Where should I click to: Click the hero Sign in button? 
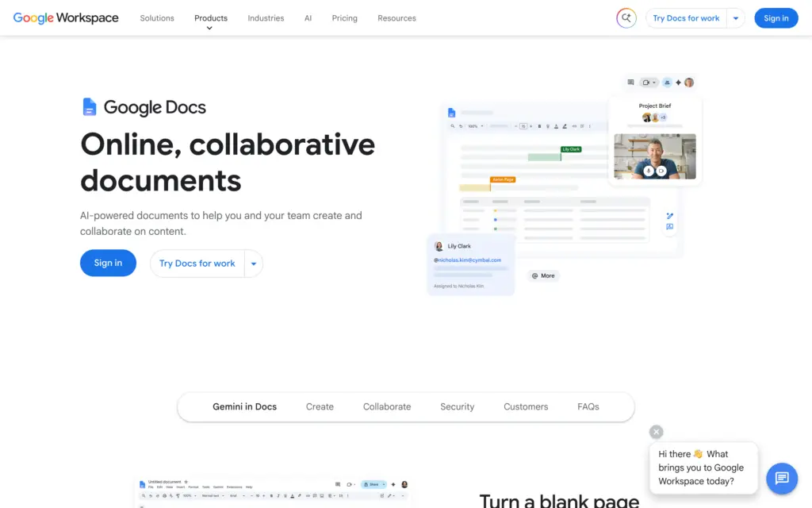click(108, 263)
